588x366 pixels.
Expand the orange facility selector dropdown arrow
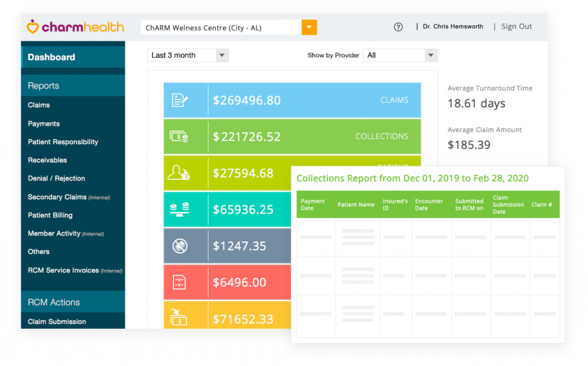coord(310,28)
